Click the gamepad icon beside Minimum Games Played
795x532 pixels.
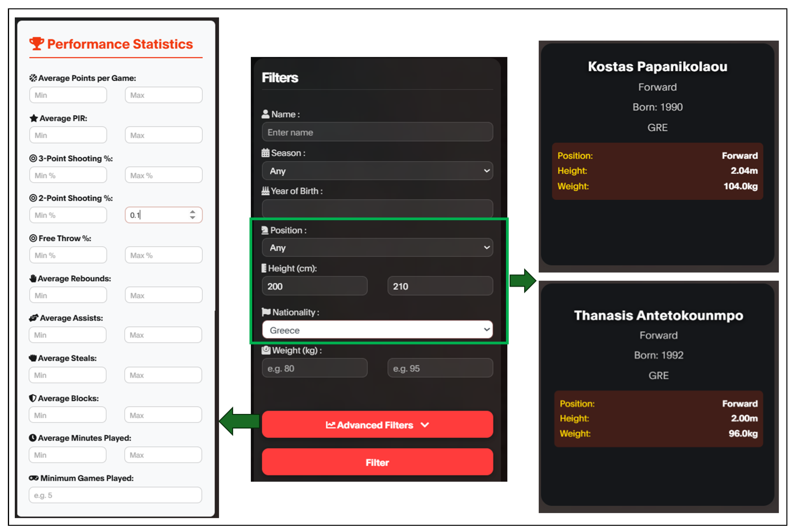34,478
